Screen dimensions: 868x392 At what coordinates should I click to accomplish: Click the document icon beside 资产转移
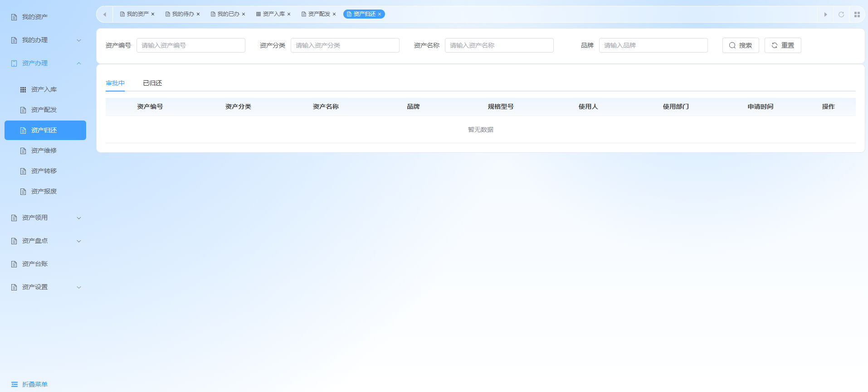click(23, 171)
